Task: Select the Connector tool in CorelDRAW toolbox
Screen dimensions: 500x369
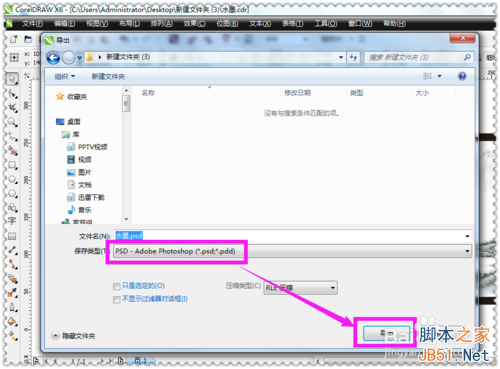Action: pyautogui.click(x=13, y=264)
